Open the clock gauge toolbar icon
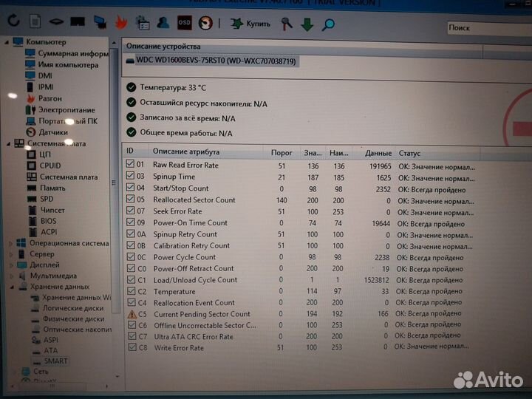 click(x=205, y=23)
